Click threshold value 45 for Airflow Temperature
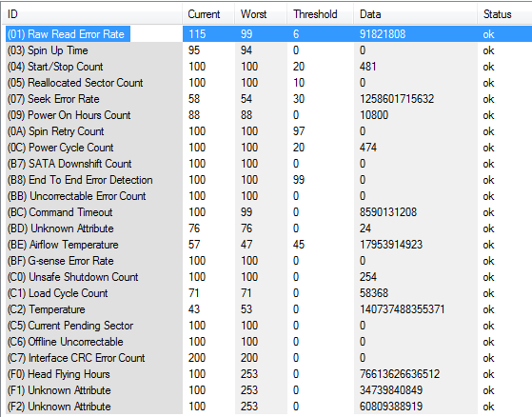The image size is (532, 417). click(299, 245)
